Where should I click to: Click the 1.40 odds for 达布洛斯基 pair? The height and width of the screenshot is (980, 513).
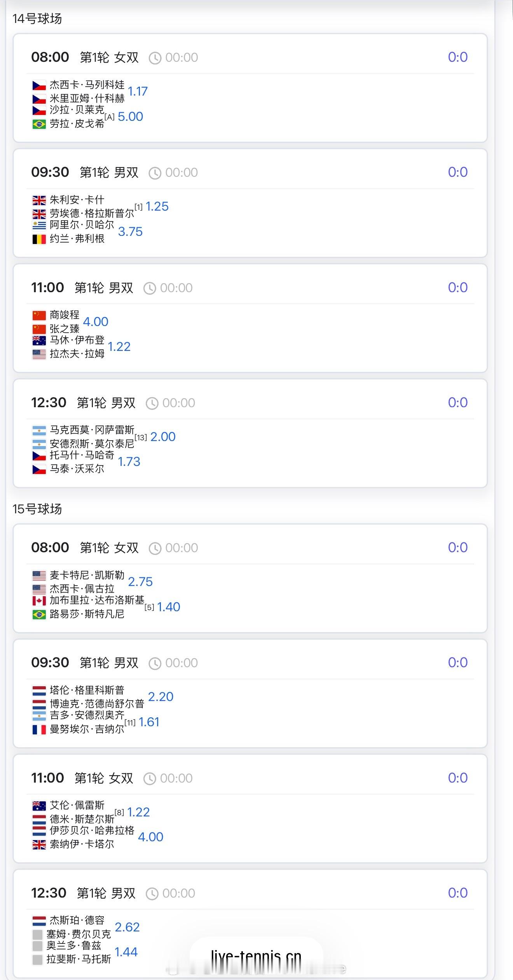168,607
